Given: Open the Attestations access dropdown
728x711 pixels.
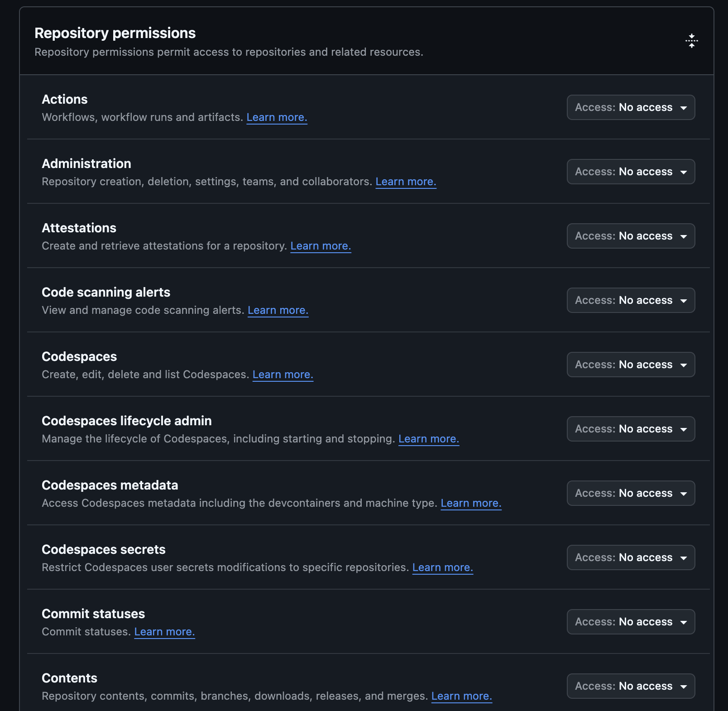Looking at the screenshot, I should 631,236.
